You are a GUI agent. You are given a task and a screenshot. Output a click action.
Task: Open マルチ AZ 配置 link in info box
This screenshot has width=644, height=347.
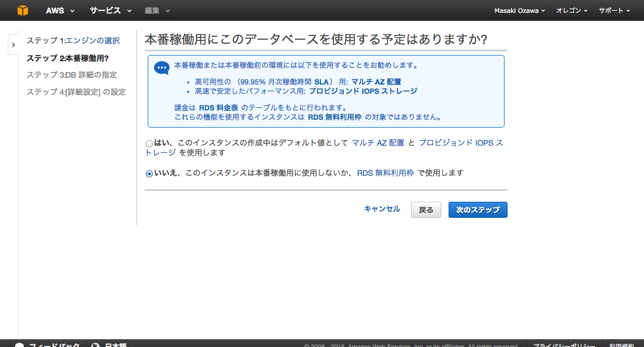[376, 82]
